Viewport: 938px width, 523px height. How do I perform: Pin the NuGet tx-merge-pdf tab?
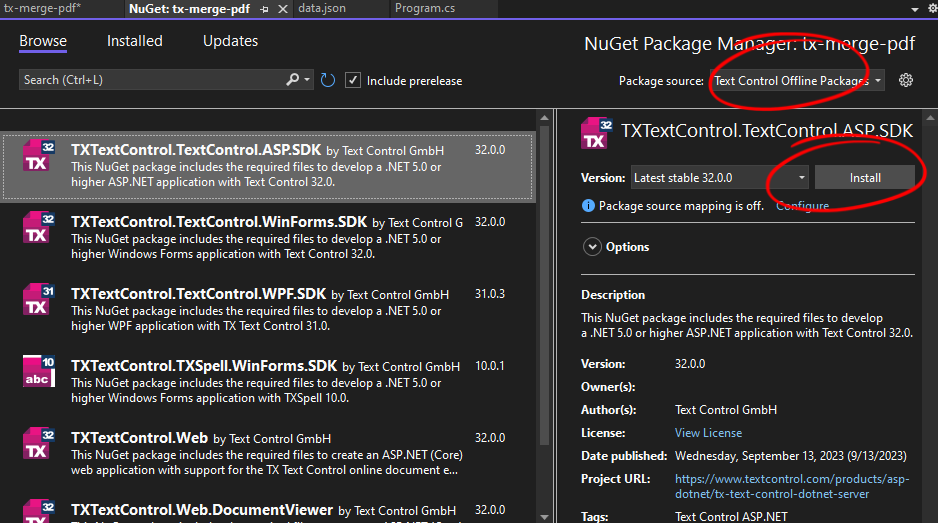[x=264, y=8]
